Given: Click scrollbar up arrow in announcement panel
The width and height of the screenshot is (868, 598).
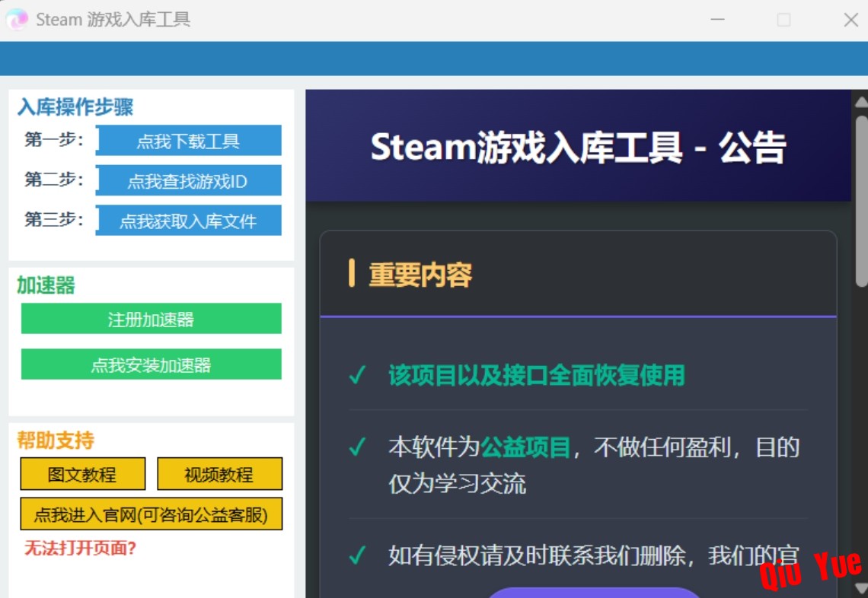Looking at the screenshot, I should click(861, 102).
